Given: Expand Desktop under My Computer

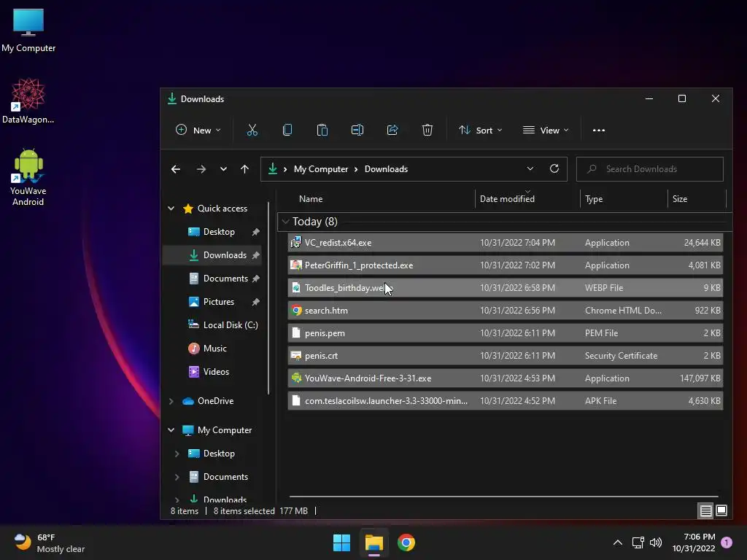Looking at the screenshot, I should 177,454.
